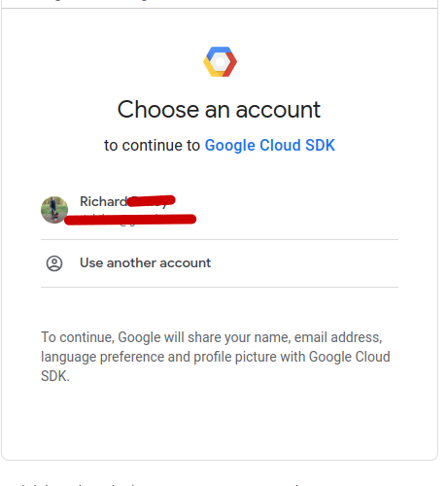Click the word SDK ending the notice
The image size is (448, 486).
pyautogui.click(x=55, y=376)
